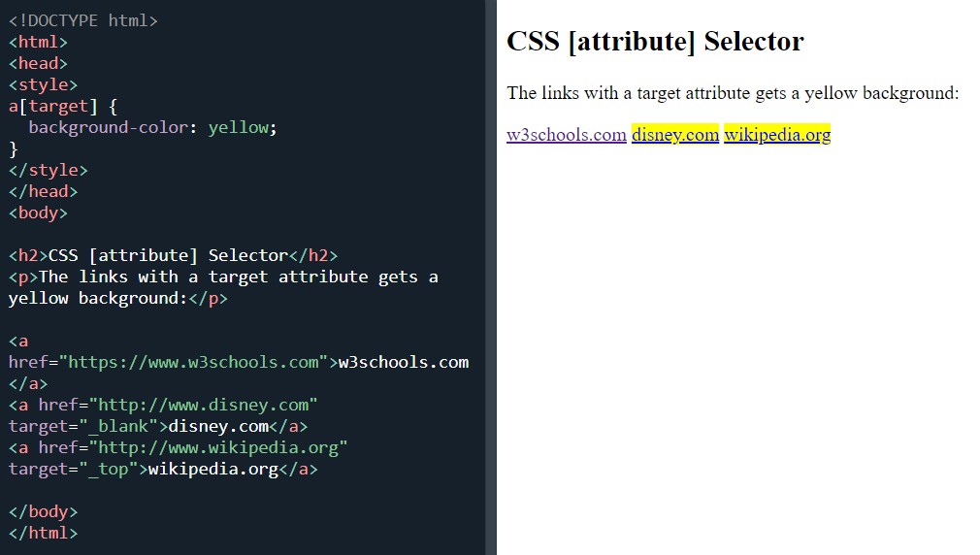Click the preview paragraph about yellow background

coord(733,93)
